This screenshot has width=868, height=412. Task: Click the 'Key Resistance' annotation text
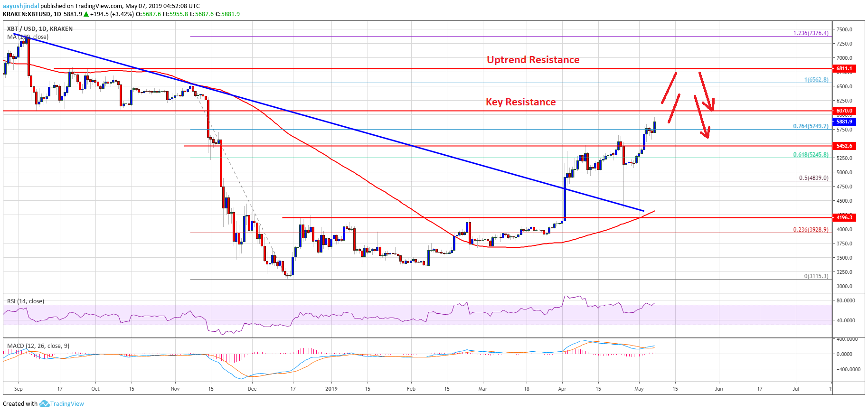point(521,102)
